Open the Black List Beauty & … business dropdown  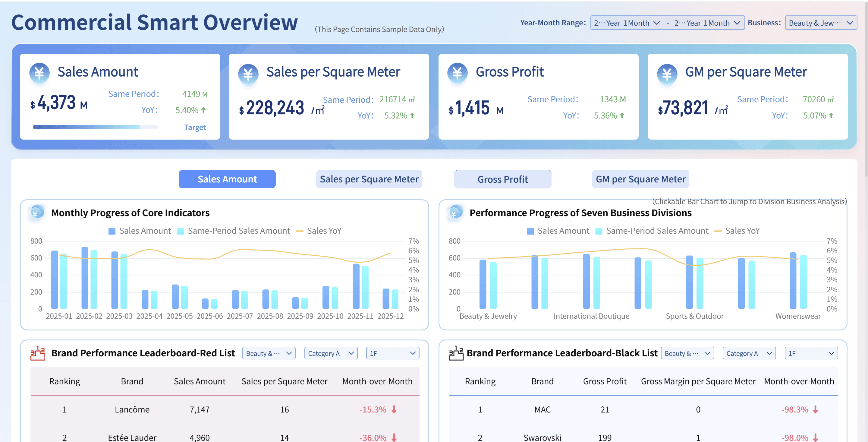click(687, 353)
